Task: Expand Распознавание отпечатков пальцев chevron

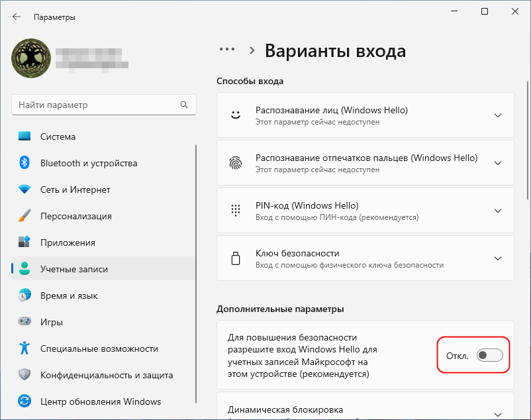Action: (498, 163)
